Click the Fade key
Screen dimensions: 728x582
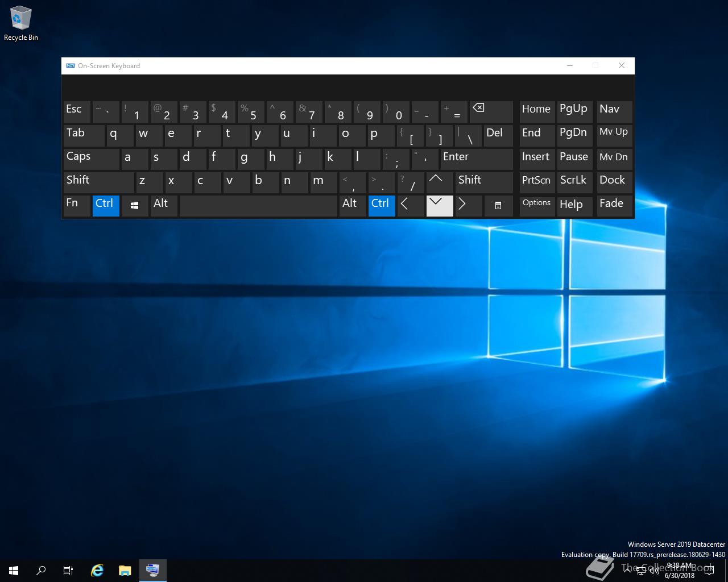(x=614, y=206)
